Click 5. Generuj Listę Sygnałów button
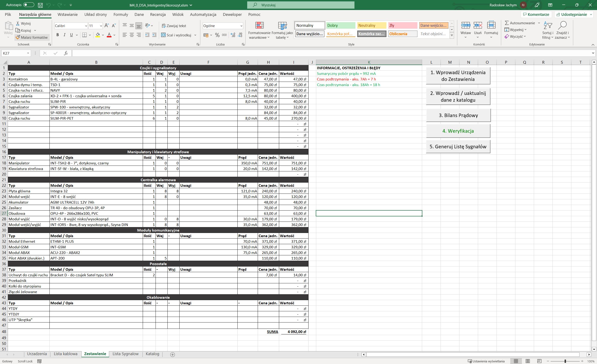 pos(458,147)
